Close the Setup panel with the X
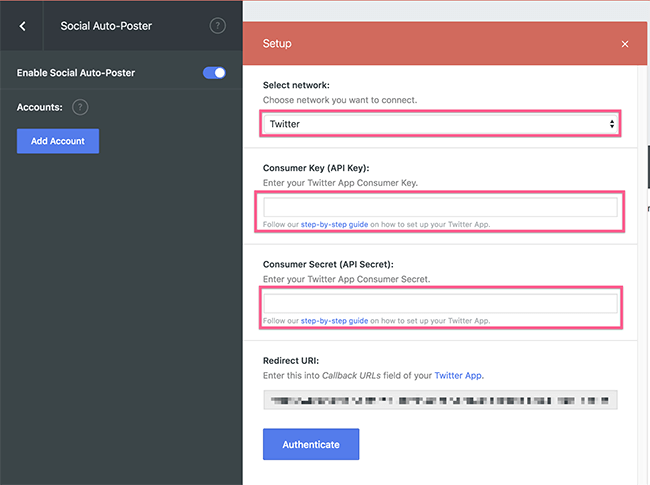Viewport: 650px width, 485px height. click(x=625, y=44)
